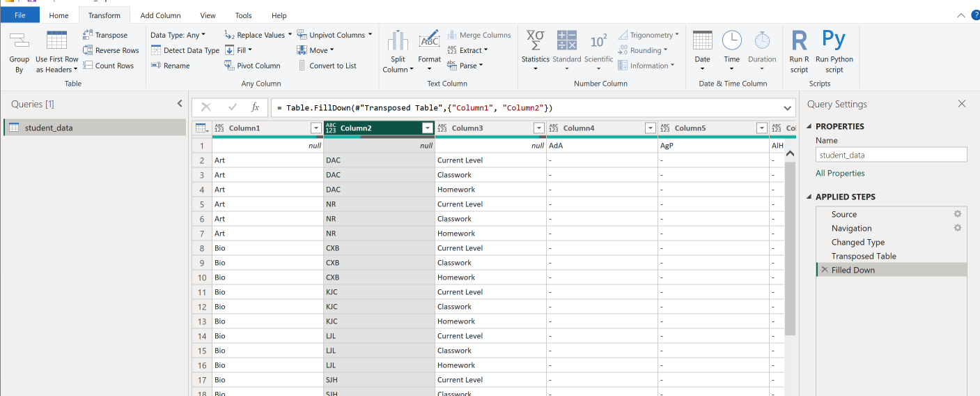This screenshot has width=980, height=396.
Task: Open the File menu
Action: coord(20,15)
